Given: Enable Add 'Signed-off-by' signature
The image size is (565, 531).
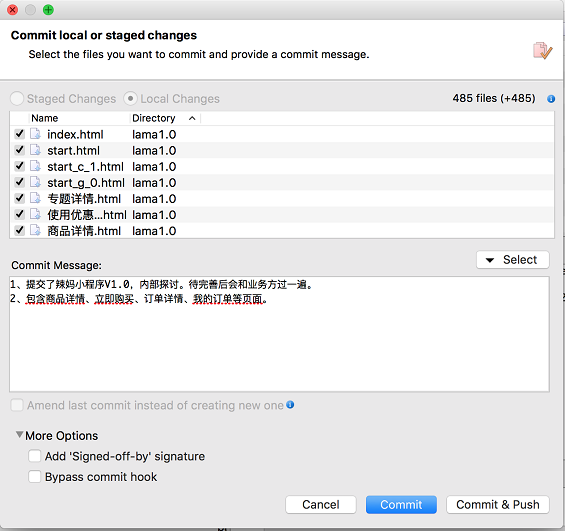Looking at the screenshot, I should (35, 456).
